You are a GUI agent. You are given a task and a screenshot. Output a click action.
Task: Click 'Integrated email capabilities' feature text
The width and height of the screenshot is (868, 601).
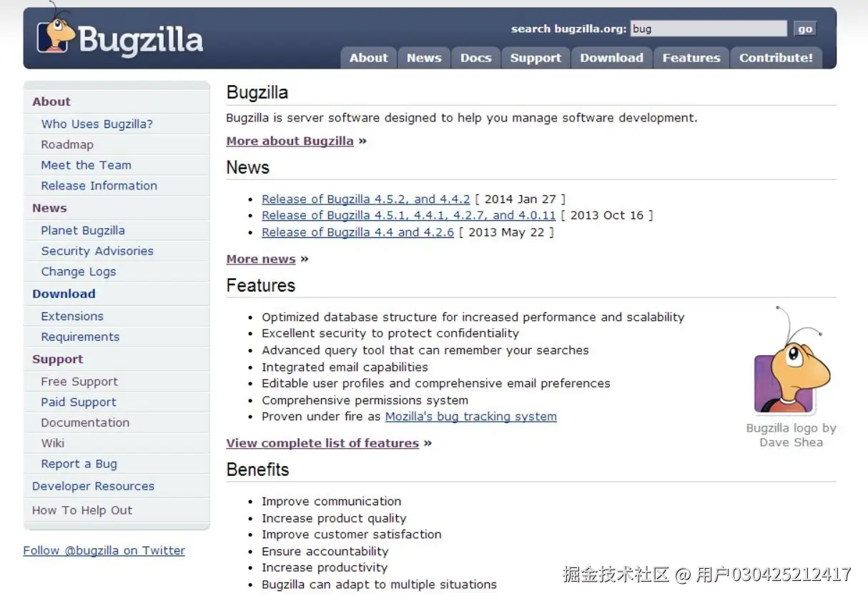pyautogui.click(x=345, y=367)
